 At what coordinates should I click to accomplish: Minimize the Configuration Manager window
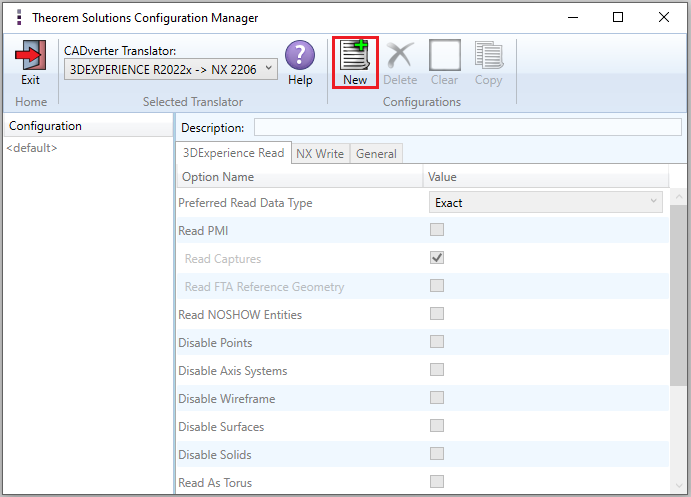(573, 17)
